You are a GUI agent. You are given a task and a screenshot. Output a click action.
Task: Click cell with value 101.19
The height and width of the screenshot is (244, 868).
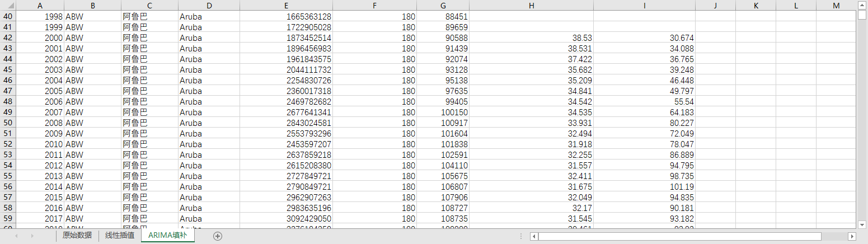644,186
